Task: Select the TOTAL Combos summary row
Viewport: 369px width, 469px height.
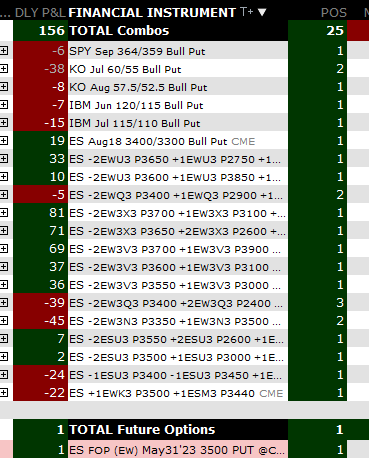Action: [178, 31]
